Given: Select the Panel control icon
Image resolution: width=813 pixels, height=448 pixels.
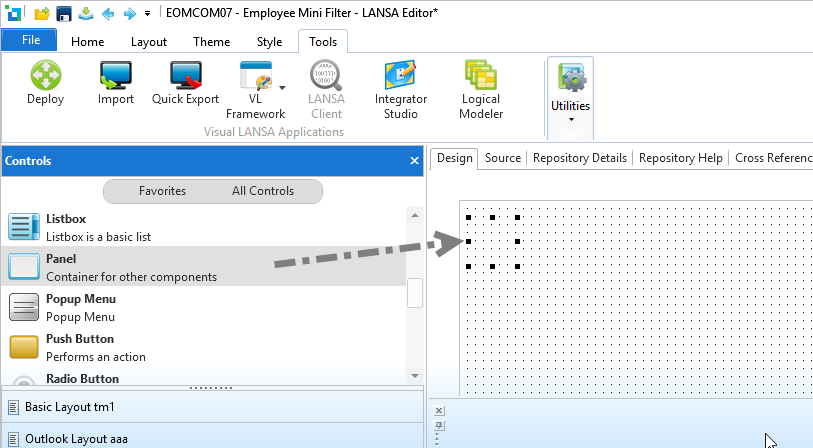Looking at the screenshot, I should [x=24, y=267].
